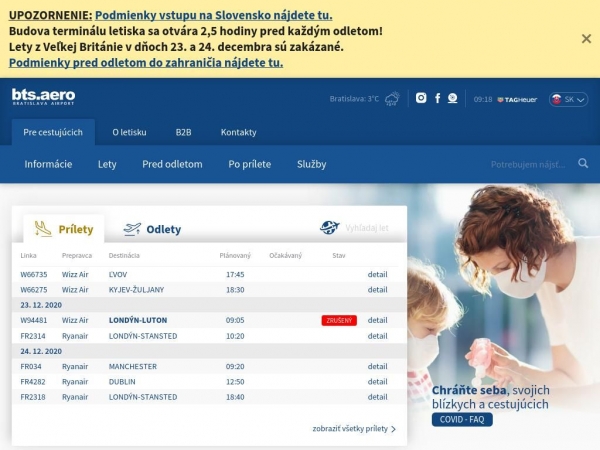The image size is (600, 450).
Task: Open the O letisku tab
Action: pyautogui.click(x=129, y=132)
